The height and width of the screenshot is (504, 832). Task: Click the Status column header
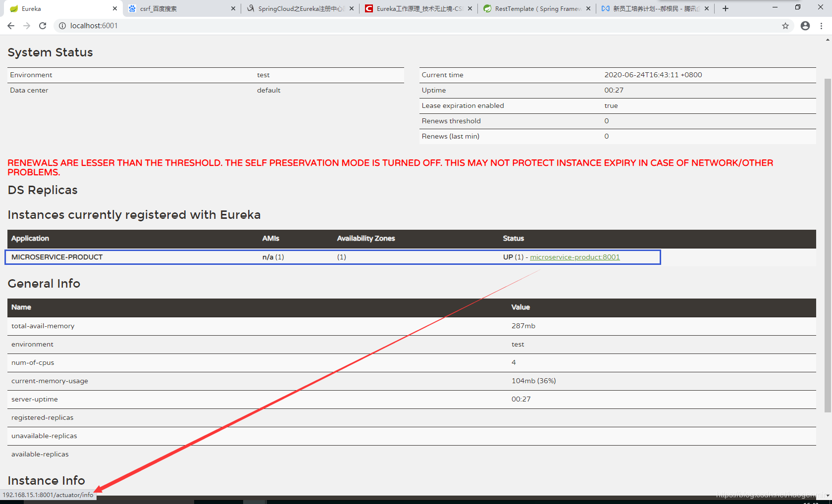pos(514,238)
